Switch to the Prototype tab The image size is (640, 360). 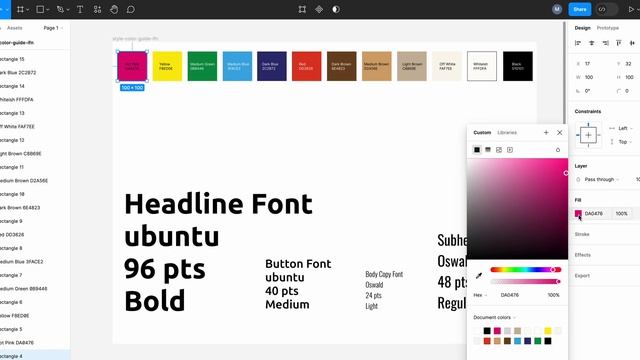point(608,28)
